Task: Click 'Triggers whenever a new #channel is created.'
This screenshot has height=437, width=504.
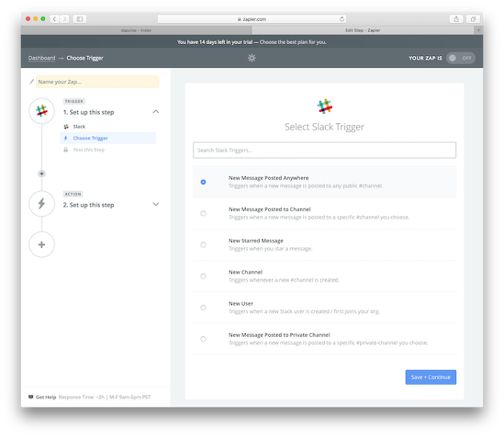Action: (284, 280)
